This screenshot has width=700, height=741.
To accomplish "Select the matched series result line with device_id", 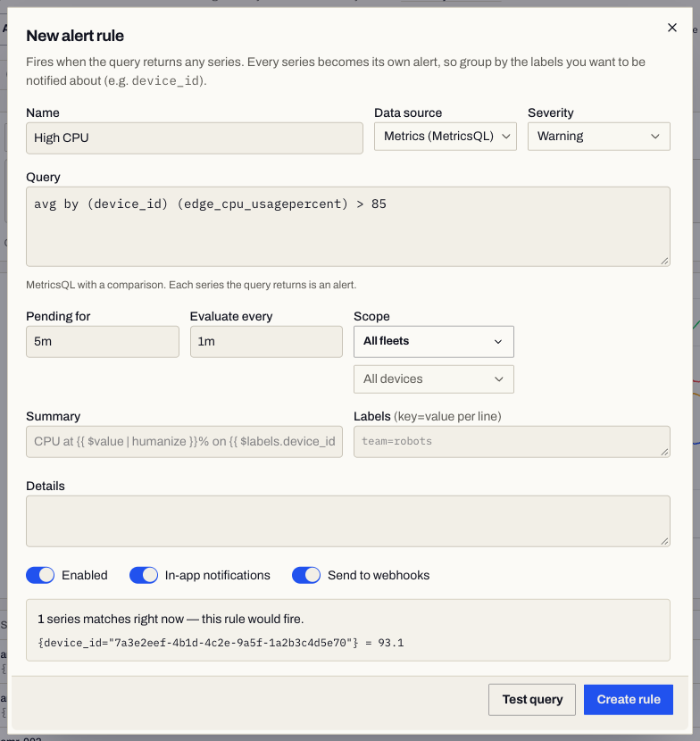I will (221, 643).
